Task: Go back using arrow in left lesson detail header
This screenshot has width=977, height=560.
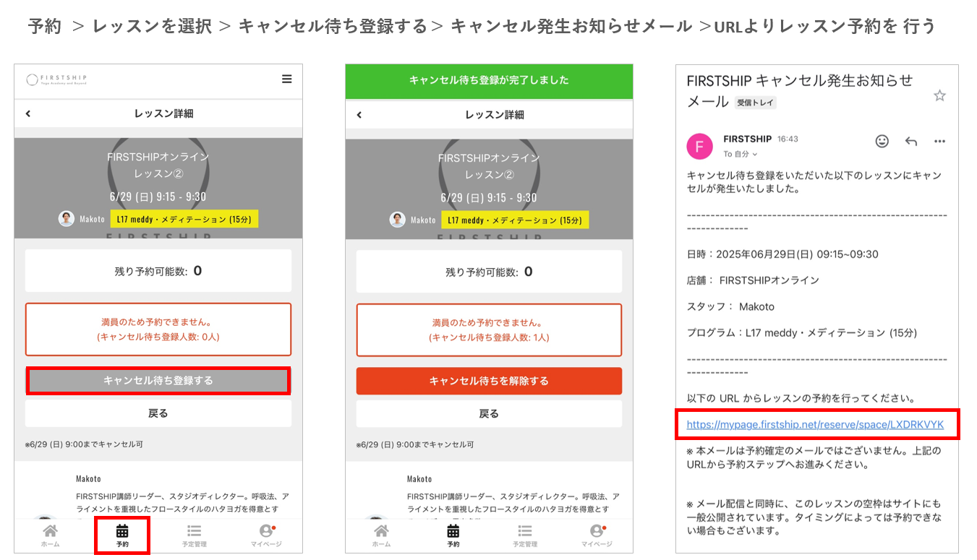Action: point(28,113)
